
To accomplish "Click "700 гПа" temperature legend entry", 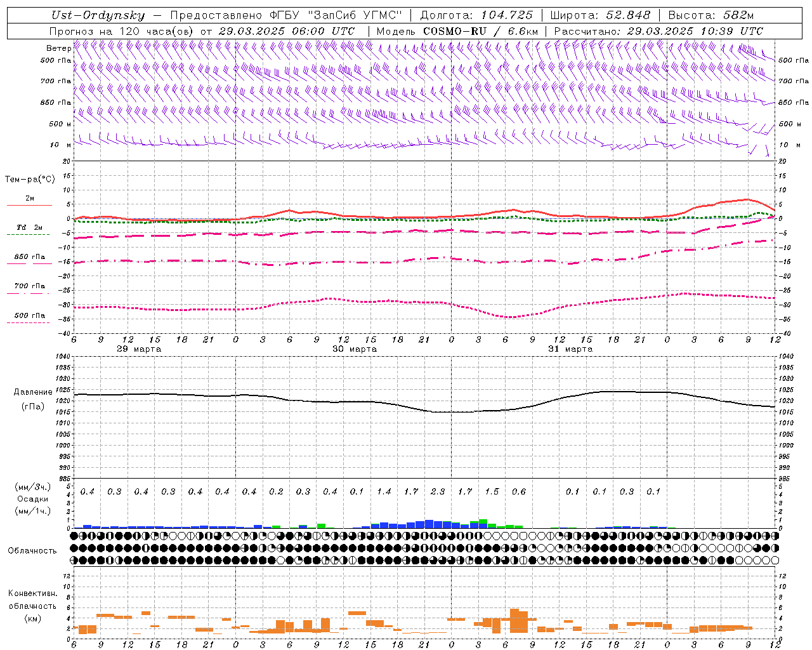I will click(29, 286).
